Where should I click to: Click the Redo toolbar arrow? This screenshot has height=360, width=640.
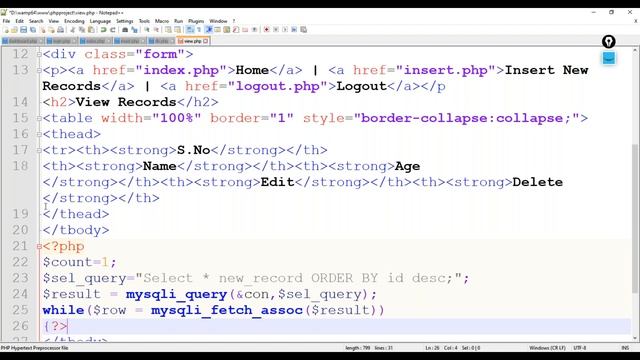(113, 30)
